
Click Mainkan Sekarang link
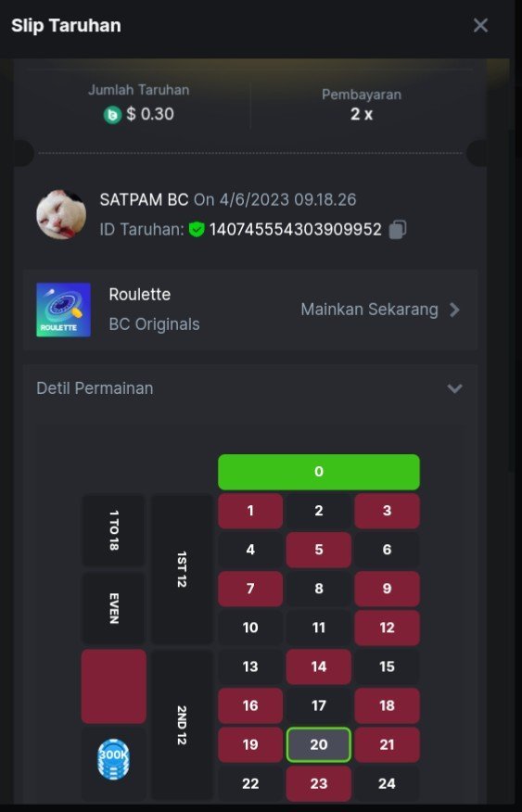click(369, 310)
